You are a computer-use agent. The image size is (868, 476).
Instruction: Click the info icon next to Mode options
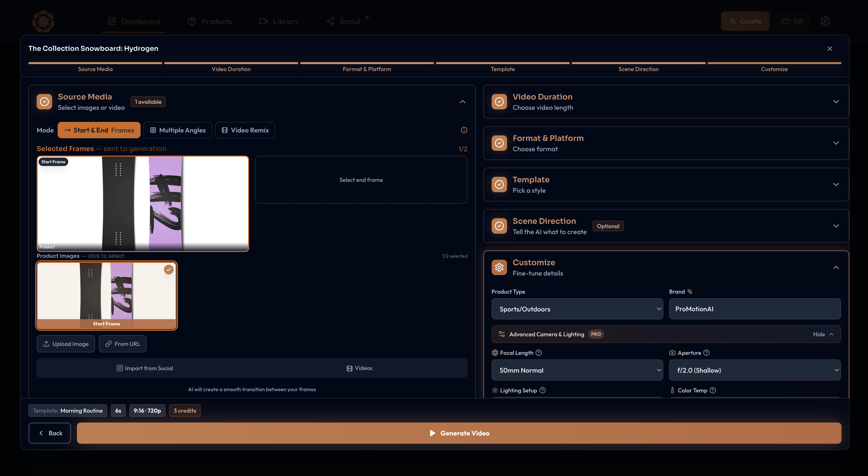pyautogui.click(x=464, y=130)
